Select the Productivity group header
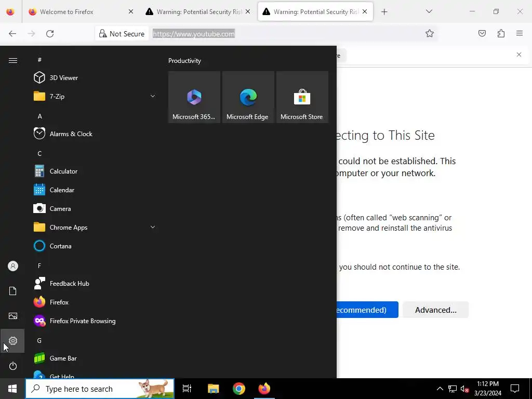The height and width of the screenshot is (399, 532). 184,61
